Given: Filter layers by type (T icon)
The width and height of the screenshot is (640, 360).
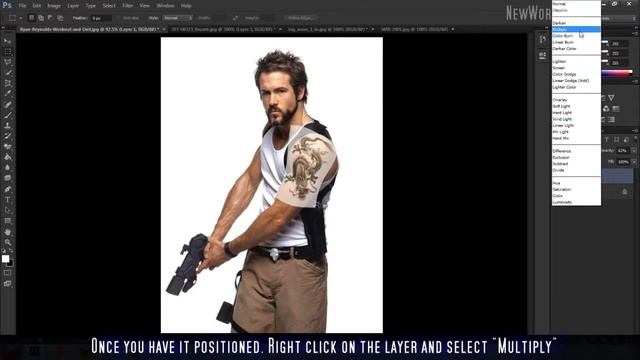Looking at the screenshot, I should [x=607, y=140].
